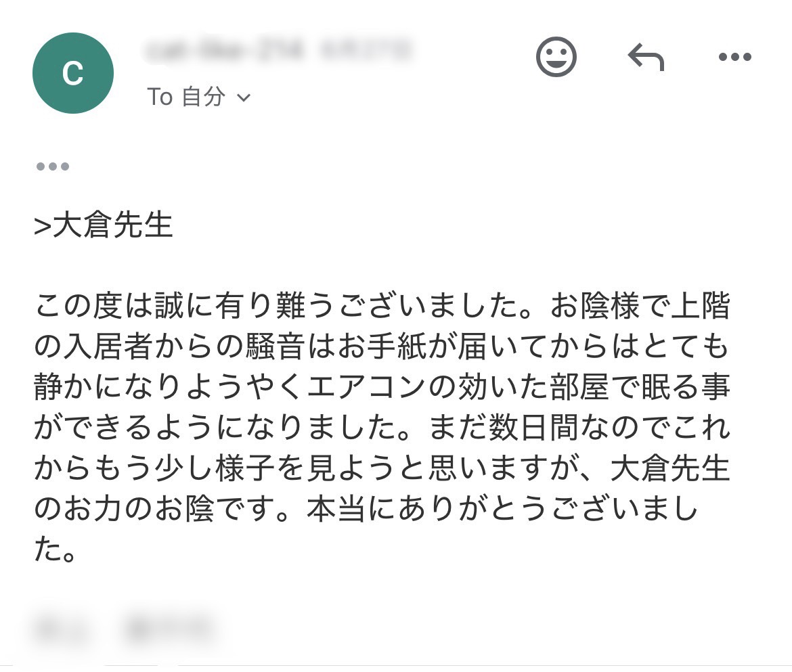Viewport: 792px width, 672px height.
Task: Expand the recipient details chevron
Action: [244, 97]
